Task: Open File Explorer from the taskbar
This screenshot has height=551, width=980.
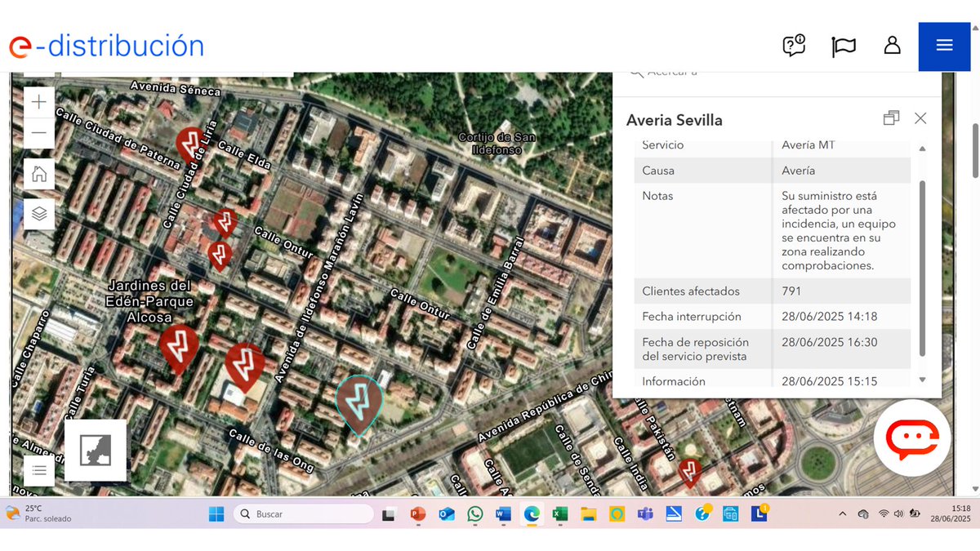Action: click(x=588, y=514)
